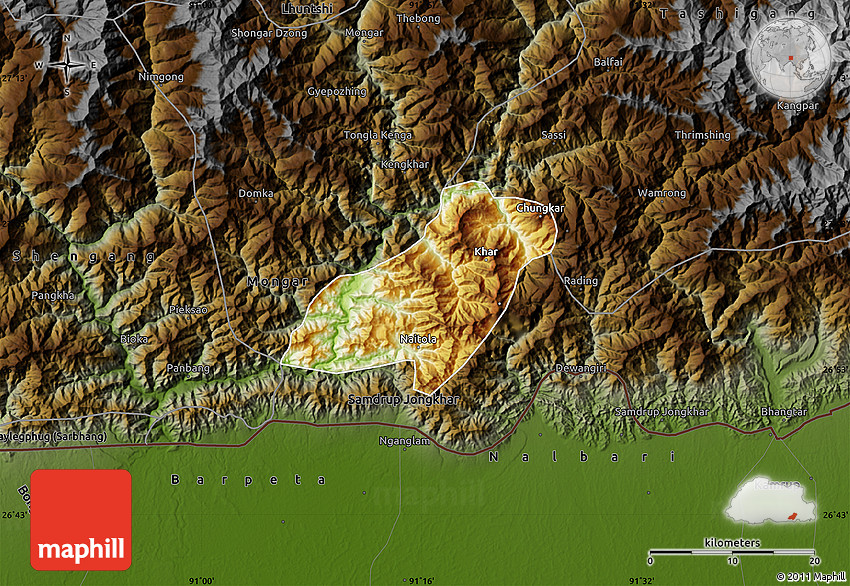Select the Wamrong place label

coord(662,192)
